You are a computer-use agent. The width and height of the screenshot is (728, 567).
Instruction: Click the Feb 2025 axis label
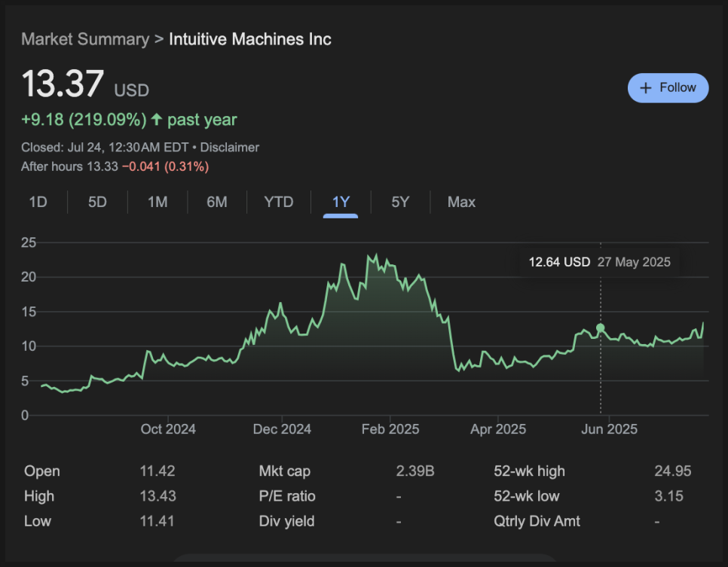pyautogui.click(x=390, y=429)
